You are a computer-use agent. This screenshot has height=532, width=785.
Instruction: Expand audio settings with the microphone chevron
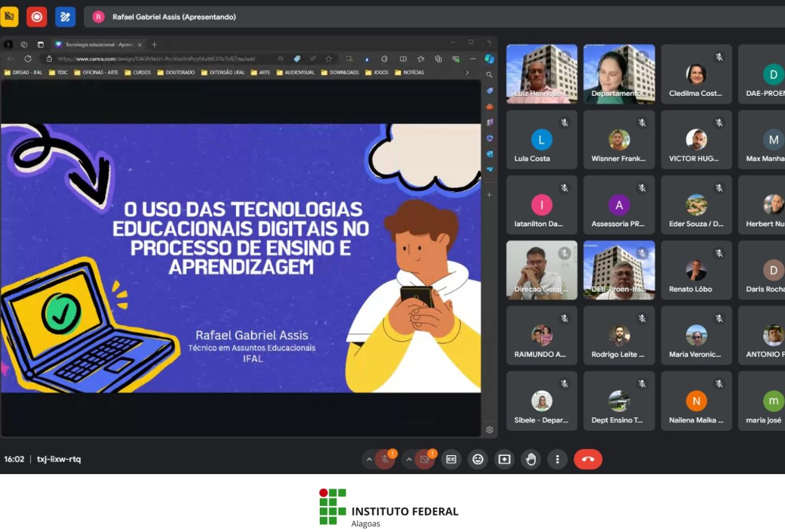(369, 459)
